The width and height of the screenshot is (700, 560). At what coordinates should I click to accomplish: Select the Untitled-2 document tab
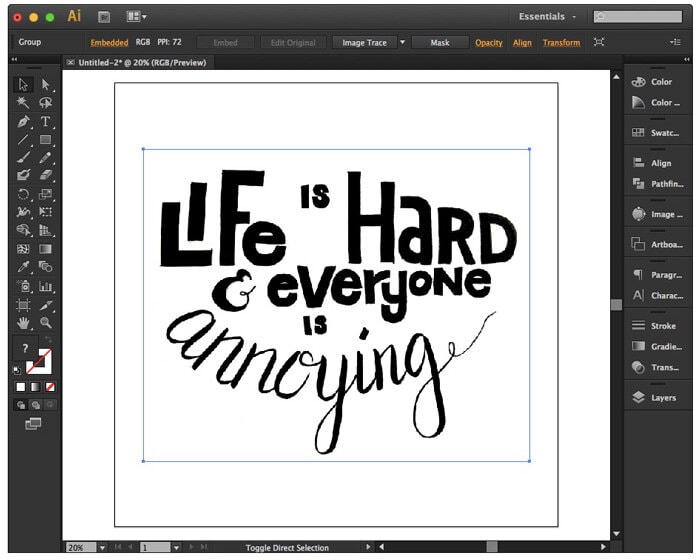[x=142, y=63]
